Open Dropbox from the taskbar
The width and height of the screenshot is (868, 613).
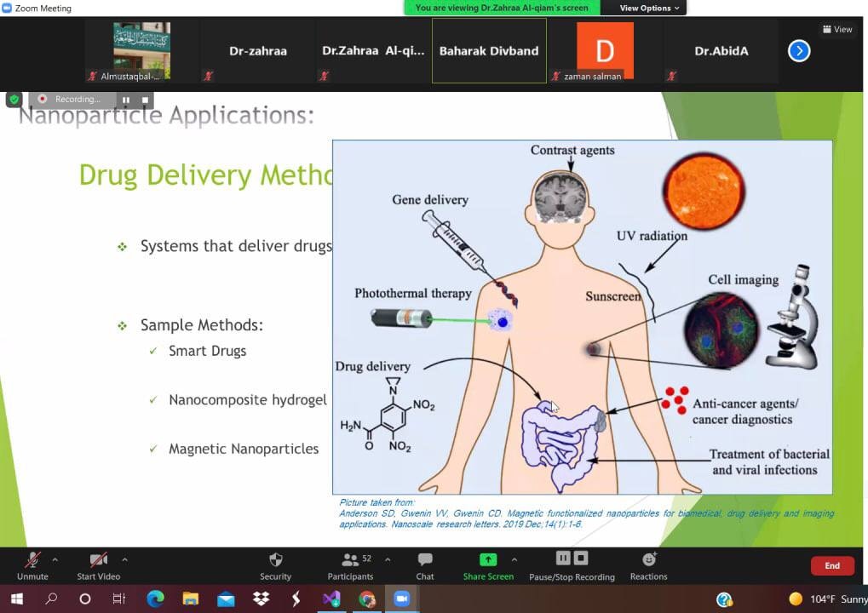(x=261, y=599)
